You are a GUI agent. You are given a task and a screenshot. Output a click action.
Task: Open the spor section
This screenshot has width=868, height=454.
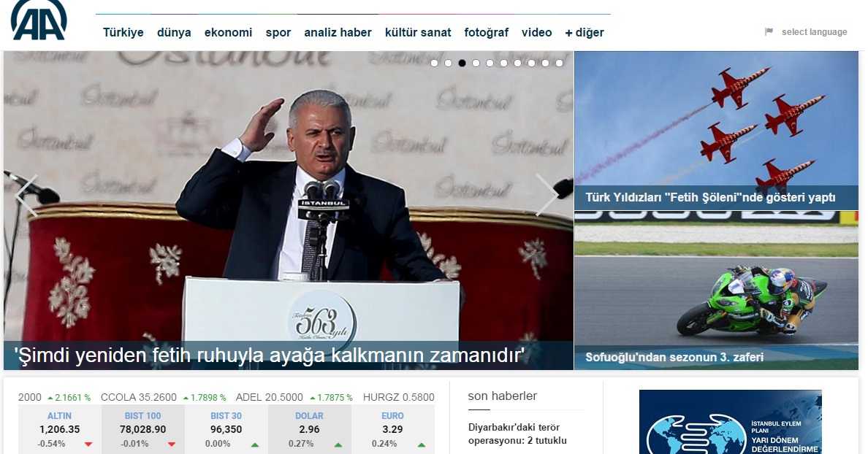[278, 33]
